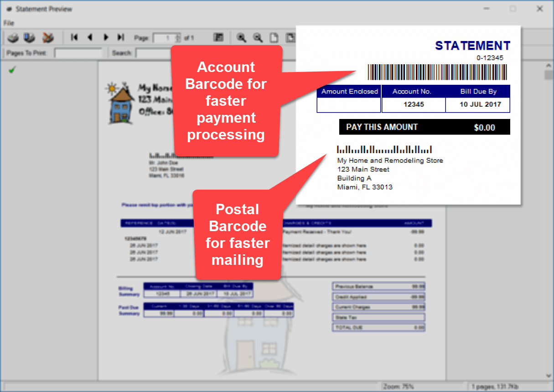Screen dimensions: 554x392
Task: Zoom in on the statement preview
Action: point(242,37)
